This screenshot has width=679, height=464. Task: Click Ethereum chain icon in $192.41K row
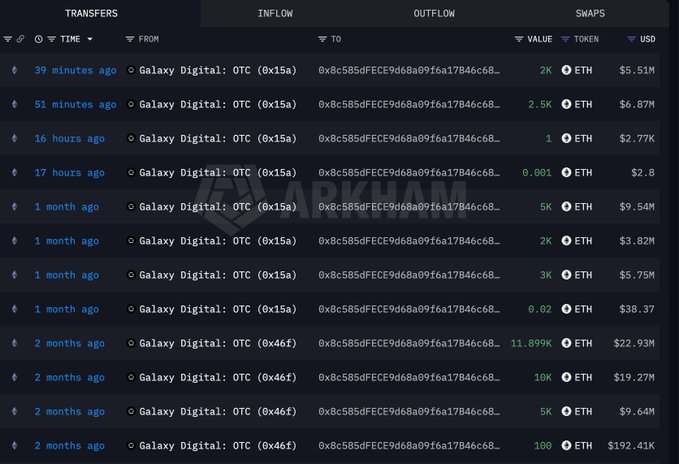(14, 445)
